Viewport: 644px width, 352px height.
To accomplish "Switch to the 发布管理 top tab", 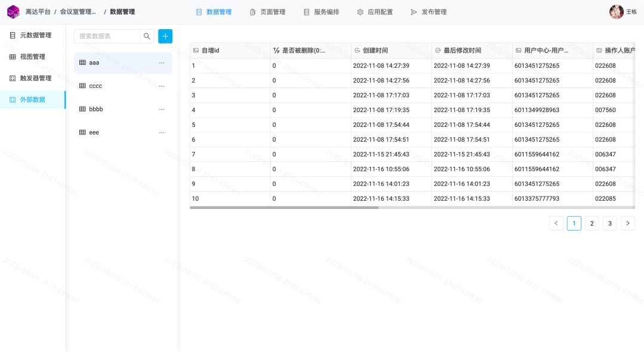I will 429,12.
